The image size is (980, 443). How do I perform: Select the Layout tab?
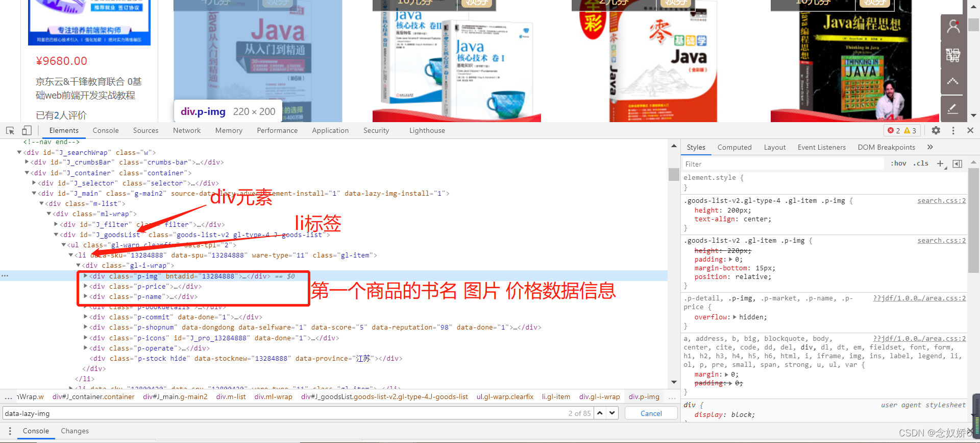tap(775, 147)
